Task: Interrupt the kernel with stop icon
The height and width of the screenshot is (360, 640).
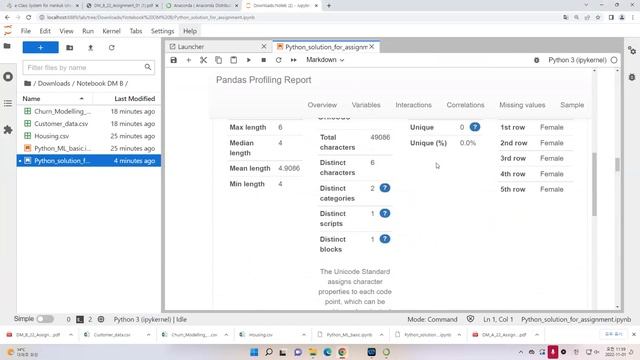Action: (x=264, y=60)
